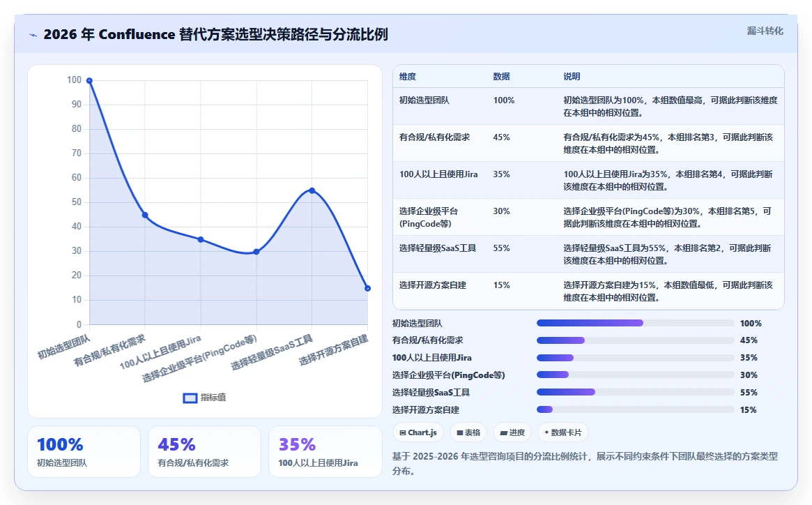This screenshot has width=812, height=505.
Task: Click the 选择轻量级SaaS工具 x-axis label under chart
Action: click(272, 352)
